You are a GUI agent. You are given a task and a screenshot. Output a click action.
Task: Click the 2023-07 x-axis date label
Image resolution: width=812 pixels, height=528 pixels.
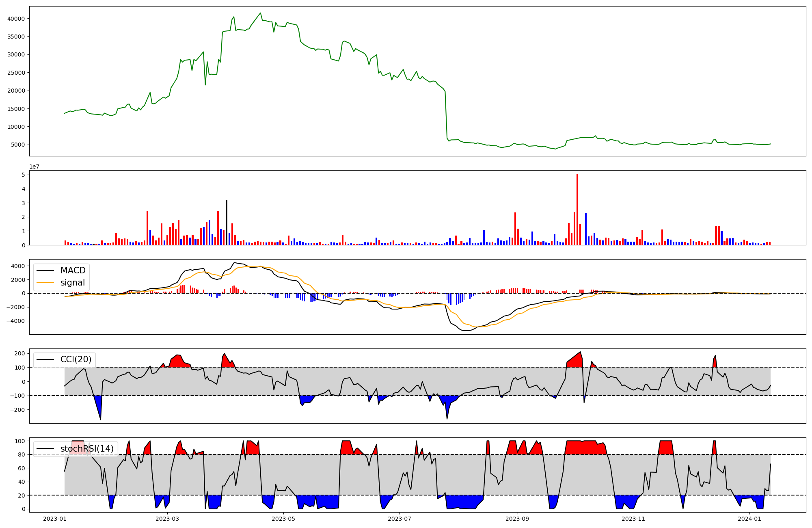(400, 519)
